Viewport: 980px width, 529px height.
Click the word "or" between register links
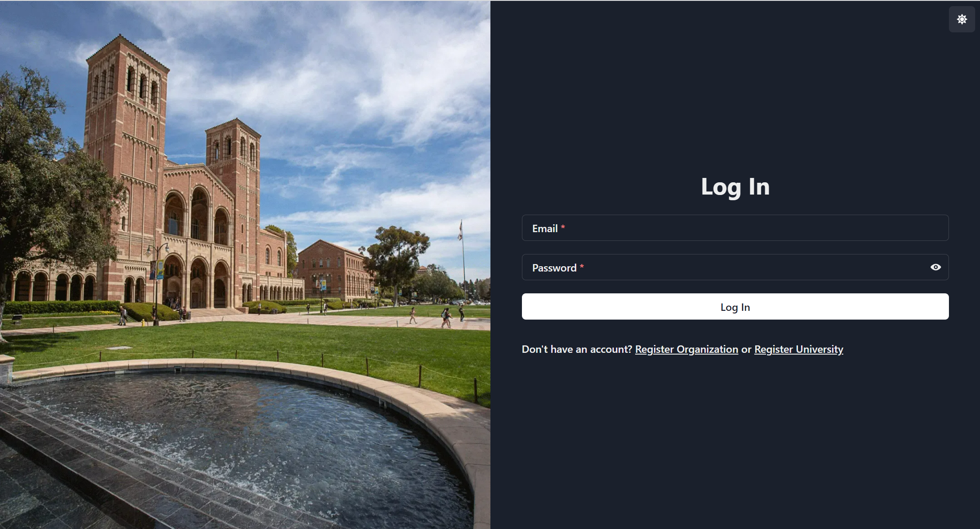point(746,350)
